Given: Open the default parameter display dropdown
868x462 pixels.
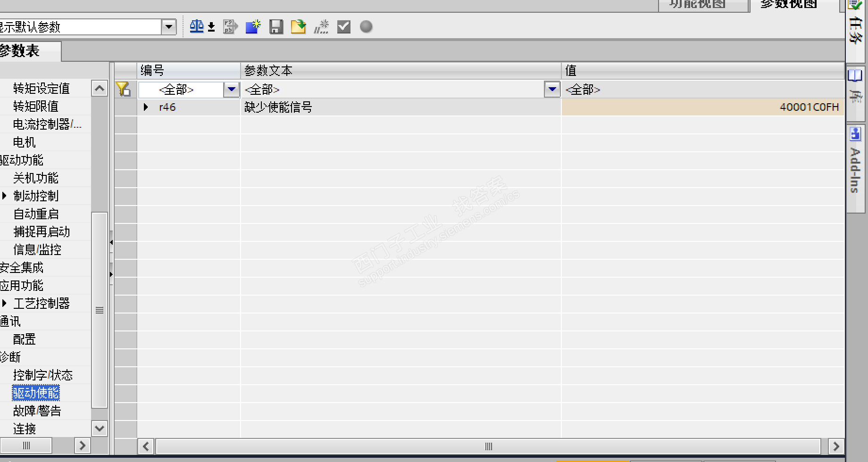Looking at the screenshot, I should [168, 27].
